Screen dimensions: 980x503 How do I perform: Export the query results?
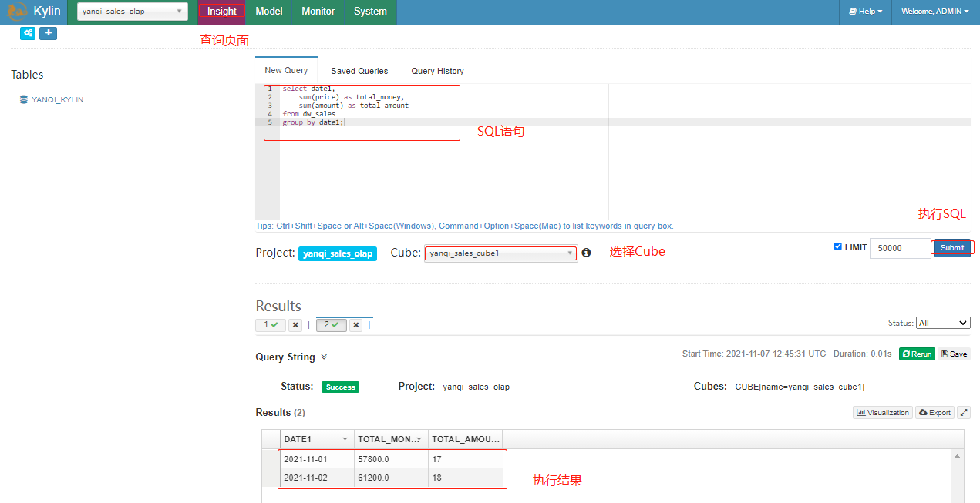[x=935, y=413]
